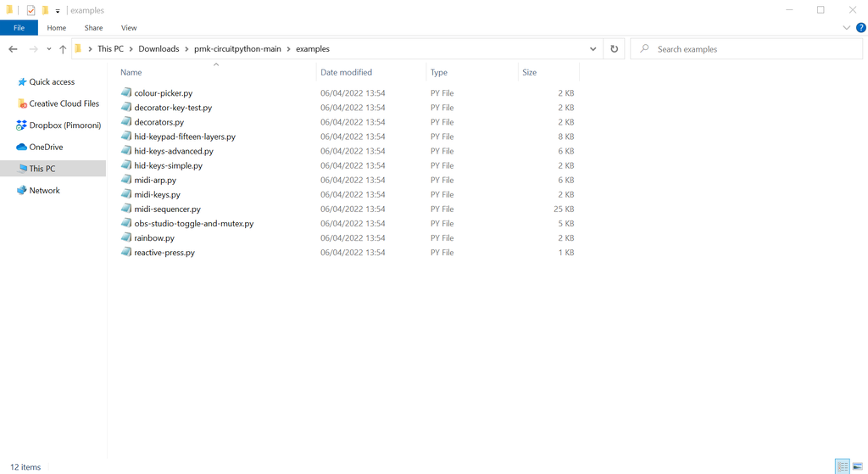Click the midi-sequencer.py file icon
Viewport: 868px width, 474px height.
(x=126, y=209)
